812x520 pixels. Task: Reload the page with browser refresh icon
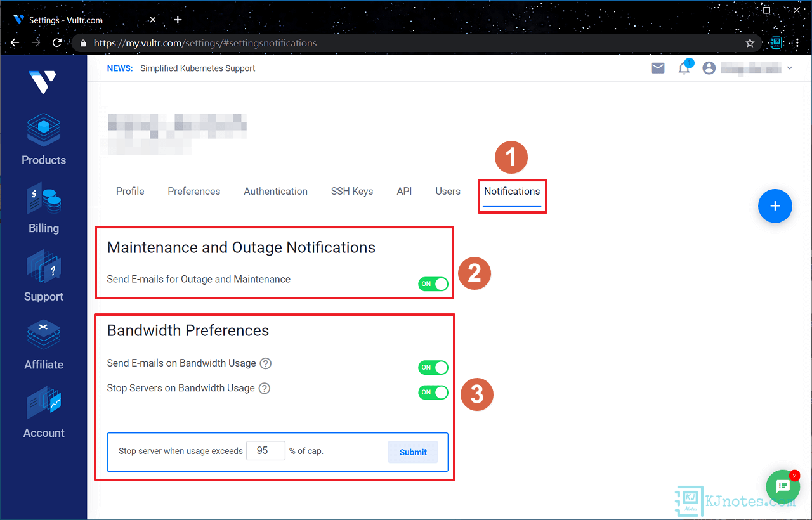57,43
